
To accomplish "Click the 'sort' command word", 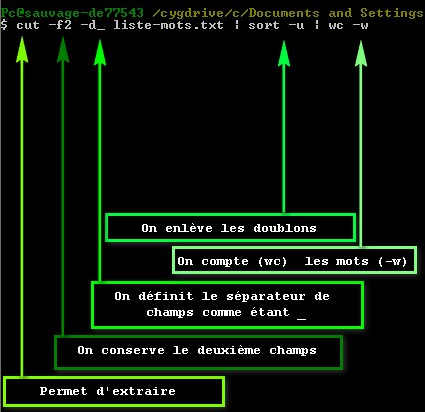I will coord(264,26).
